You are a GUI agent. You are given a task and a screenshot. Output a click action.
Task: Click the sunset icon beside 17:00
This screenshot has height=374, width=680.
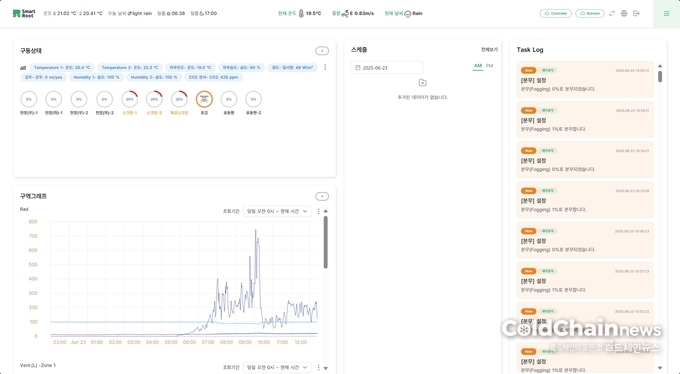pos(202,13)
